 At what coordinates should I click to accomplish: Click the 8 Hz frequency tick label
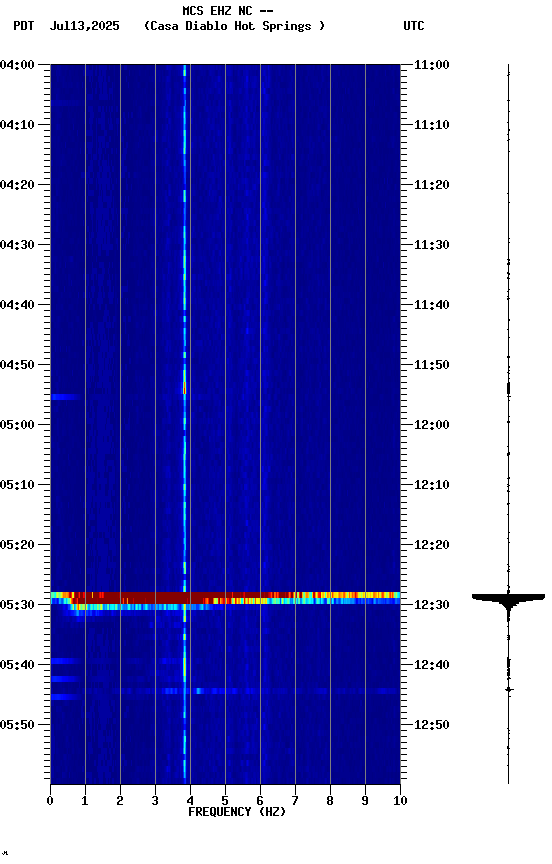(330, 801)
